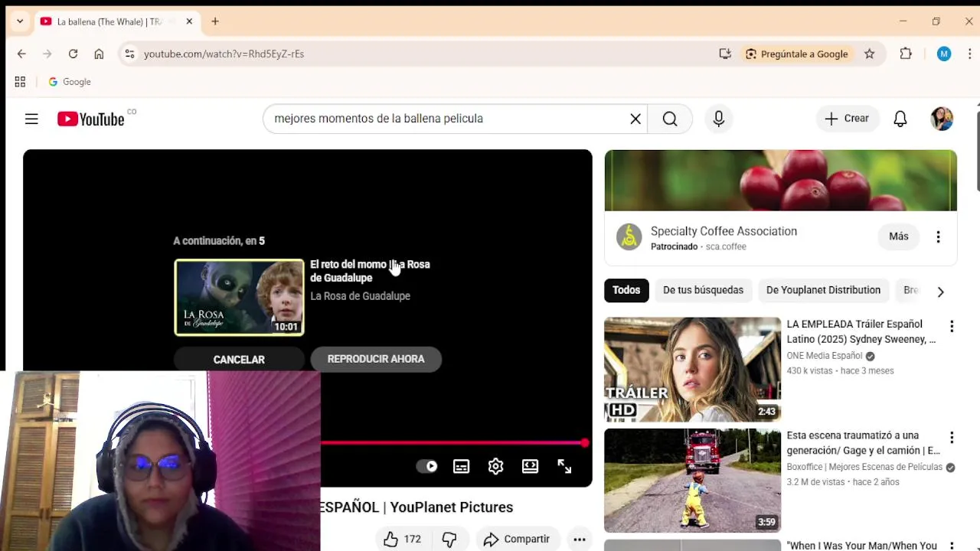980x551 pixels.
Task: Open the YouTube guide hamburger menu
Action: pos(31,119)
